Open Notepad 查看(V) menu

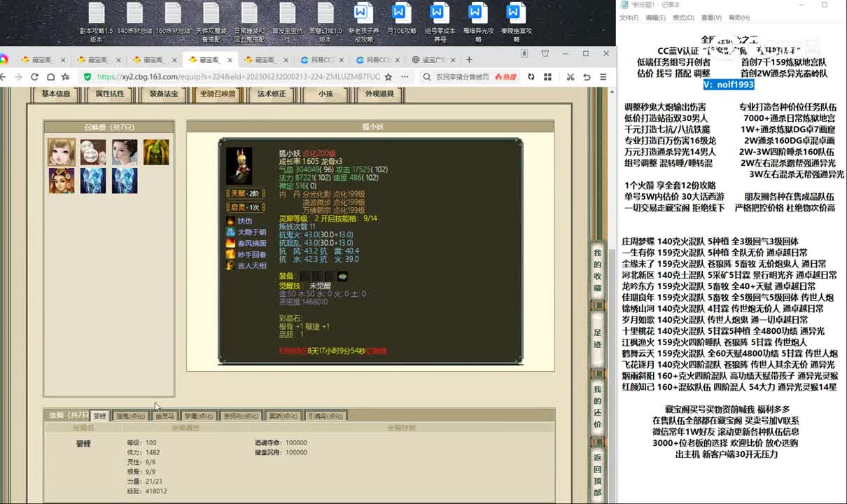tap(712, 17)
